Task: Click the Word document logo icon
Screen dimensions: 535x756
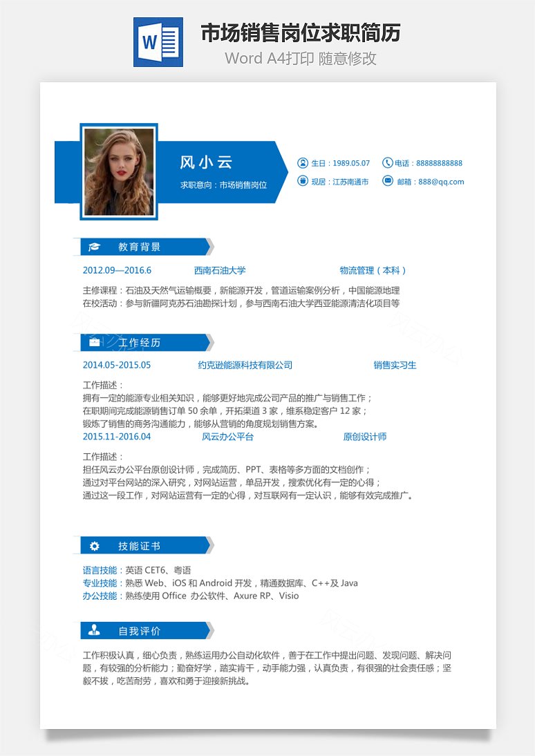Action: click(158, 42)
